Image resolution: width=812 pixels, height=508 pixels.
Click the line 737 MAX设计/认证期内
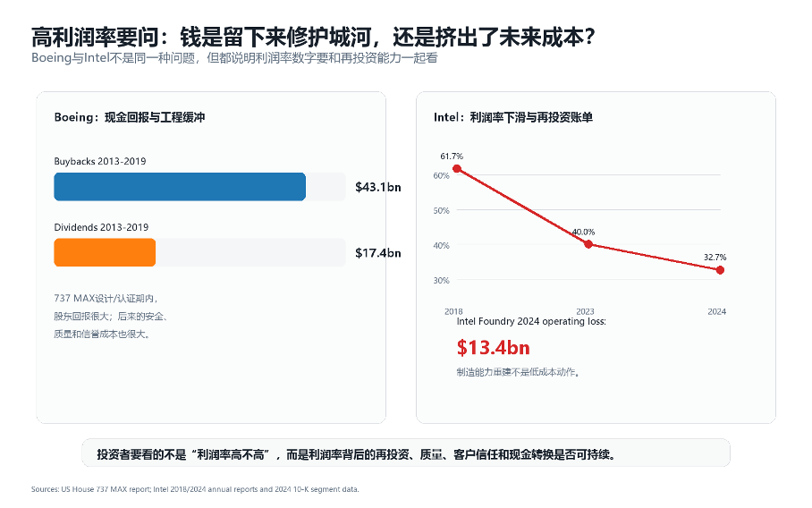pyautogui.click(x=106, y=299)
